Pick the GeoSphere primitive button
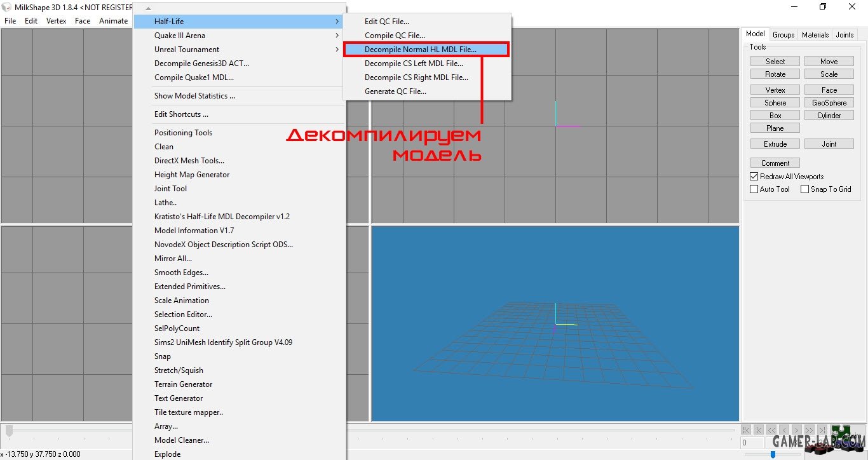868x460 pixels. pyautogui.click(x=829, y=103)
